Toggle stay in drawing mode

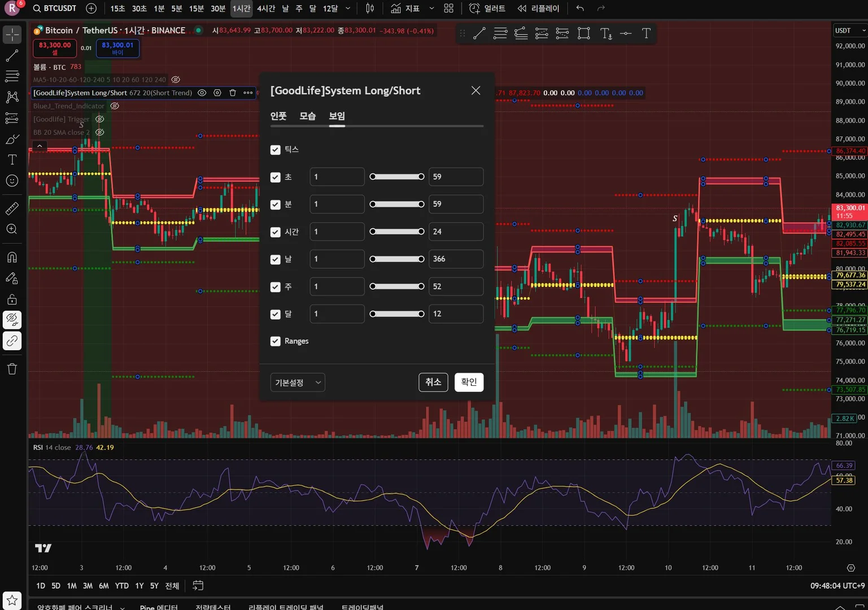click(x=12, y=278)
